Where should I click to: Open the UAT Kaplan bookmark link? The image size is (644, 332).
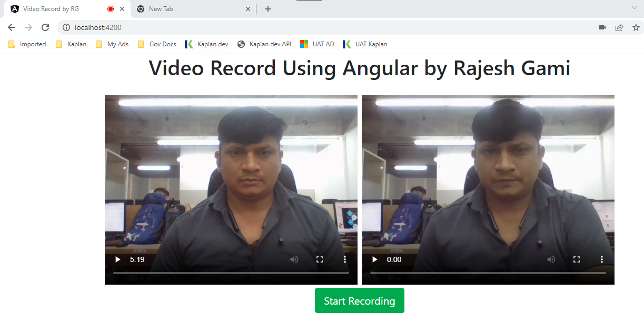365,44
